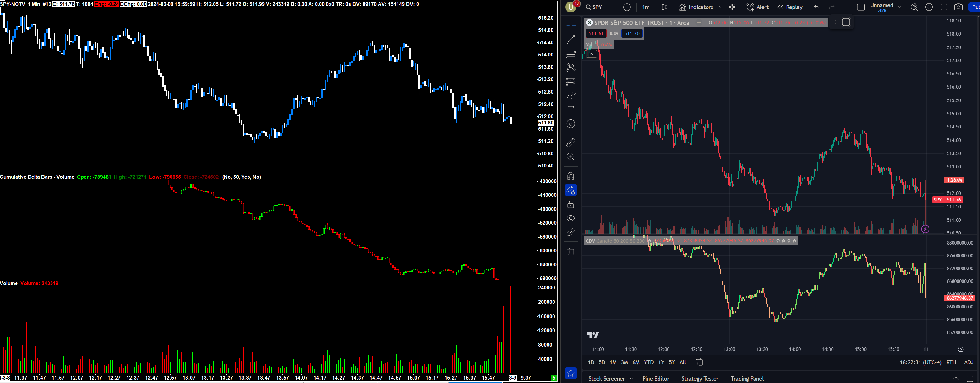
Task: Select the ruler measure tool
Action: 571,143
